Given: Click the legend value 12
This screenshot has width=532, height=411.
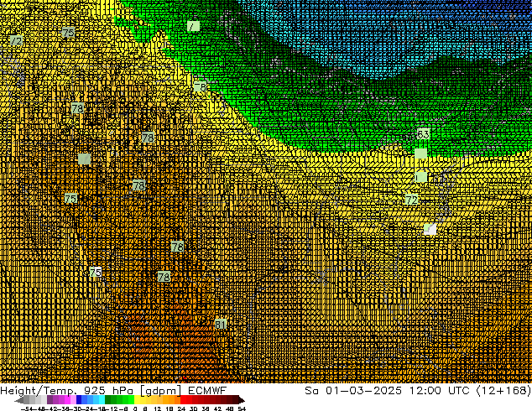Looking at the screenshot, I should [157, 408].
